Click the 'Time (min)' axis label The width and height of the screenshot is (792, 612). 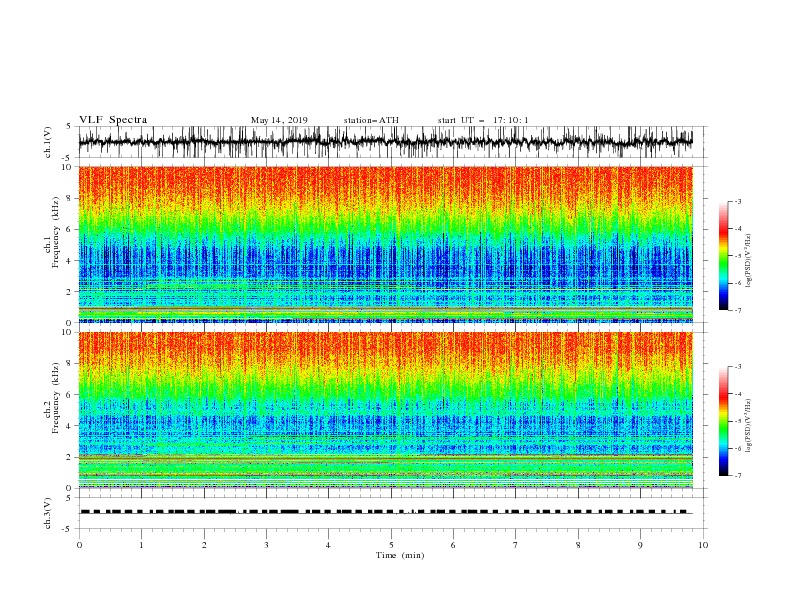pos(400,555)
